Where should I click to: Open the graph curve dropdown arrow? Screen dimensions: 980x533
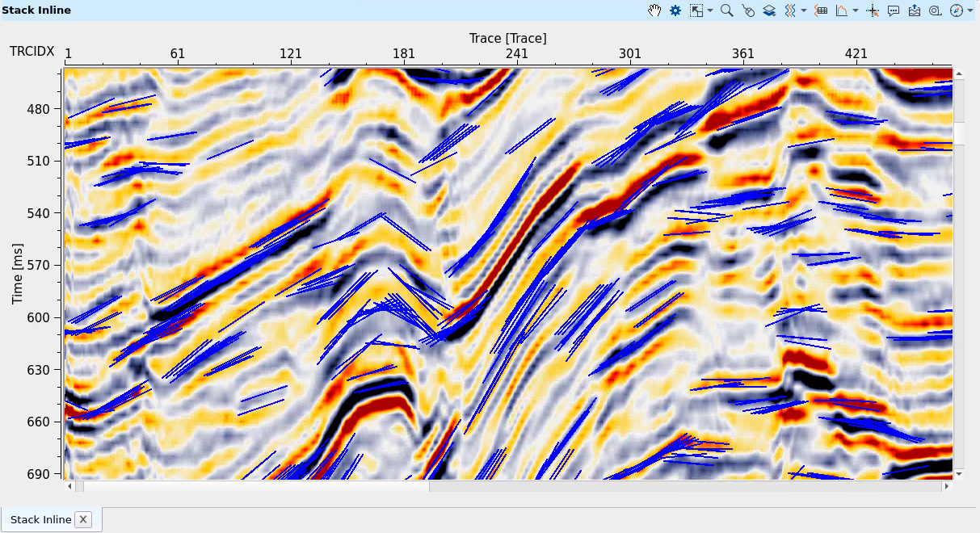(x=855, y=10)
